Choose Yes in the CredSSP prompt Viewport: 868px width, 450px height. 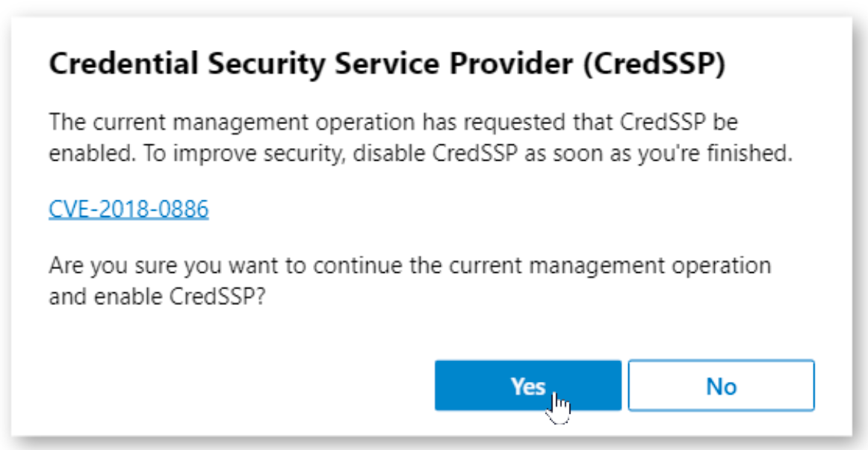click(528, 385)
